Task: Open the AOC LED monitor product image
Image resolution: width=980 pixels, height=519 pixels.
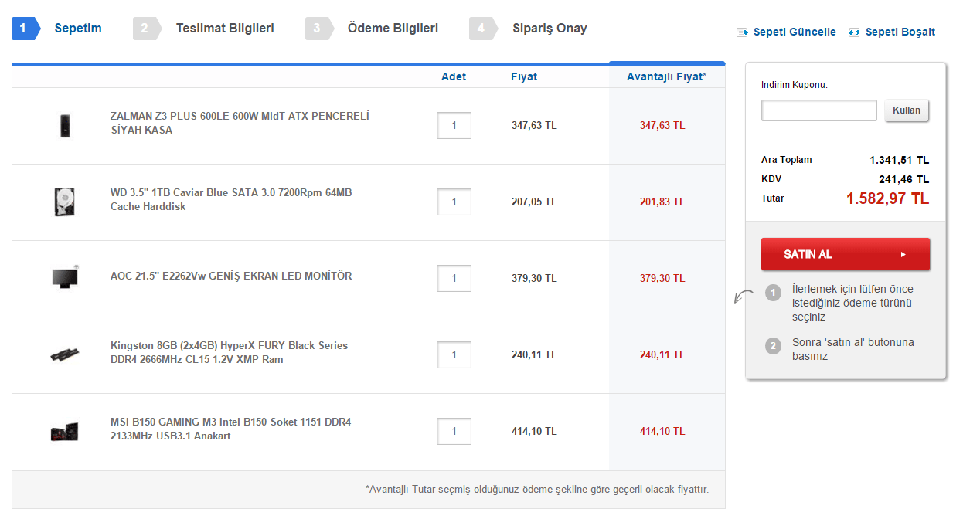Action: pos(64,278)
